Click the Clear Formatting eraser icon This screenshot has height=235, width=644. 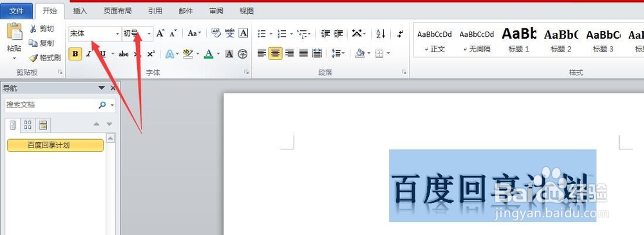click(216, 33)
